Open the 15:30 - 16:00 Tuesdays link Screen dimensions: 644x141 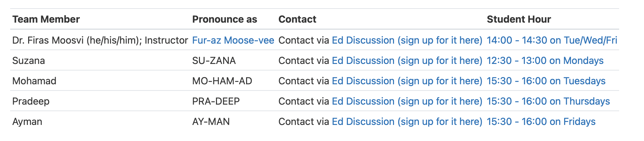[546, 81]
